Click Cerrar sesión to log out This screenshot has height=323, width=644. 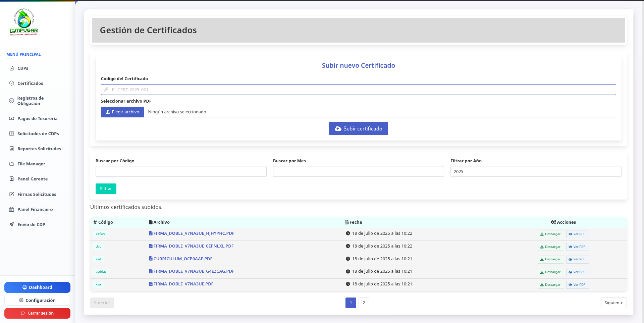click(x=37, y=313)
